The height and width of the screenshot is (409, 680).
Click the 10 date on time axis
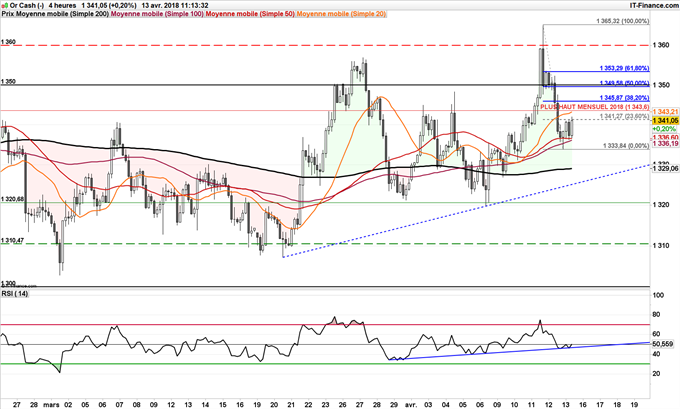pos(514,405)
